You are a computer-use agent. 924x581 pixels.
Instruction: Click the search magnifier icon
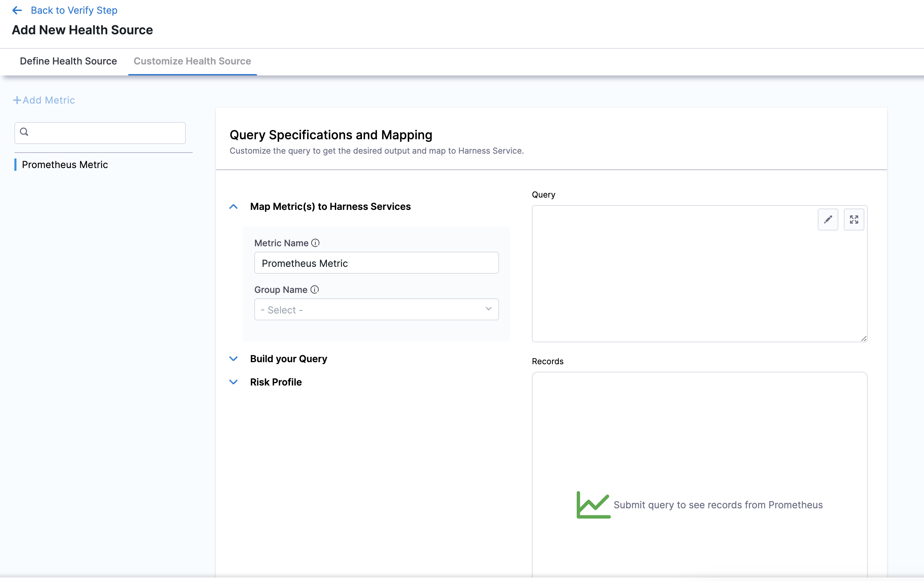[x=24, y=132]
